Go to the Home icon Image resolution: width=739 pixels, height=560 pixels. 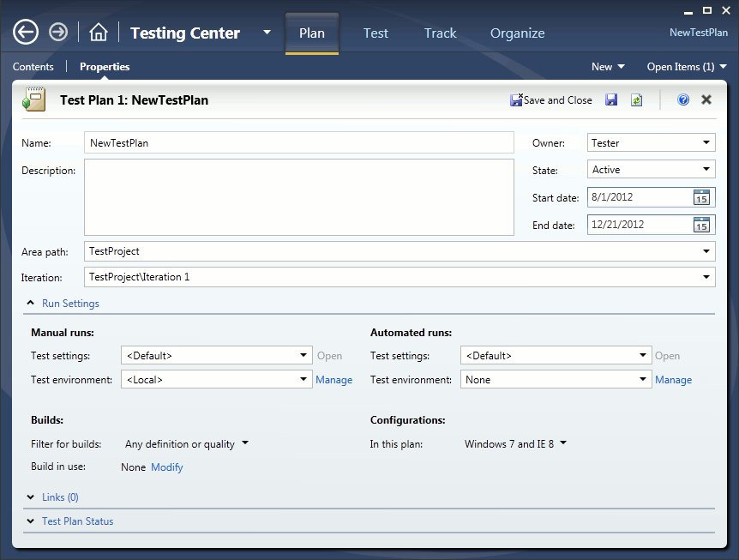tap(99, 33)
